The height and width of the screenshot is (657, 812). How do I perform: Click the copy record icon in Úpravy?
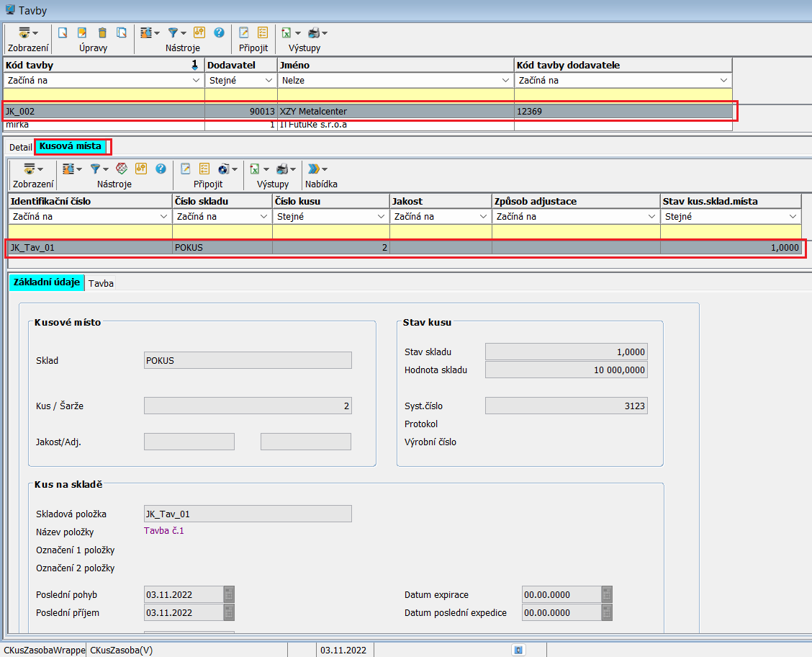pos(122,32)
